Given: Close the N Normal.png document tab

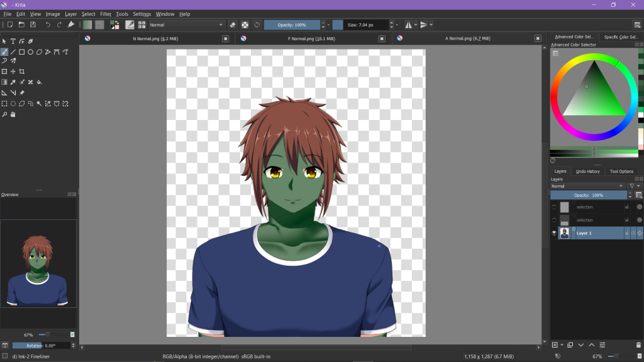Looking at the screenshot, I should [x=226, y=38].
